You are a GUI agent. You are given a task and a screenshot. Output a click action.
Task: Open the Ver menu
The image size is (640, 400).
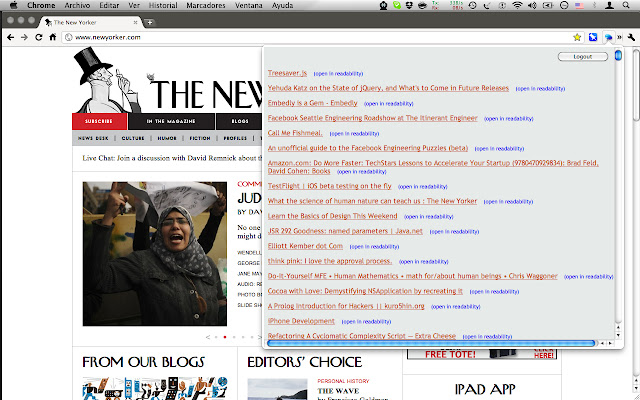134,5
